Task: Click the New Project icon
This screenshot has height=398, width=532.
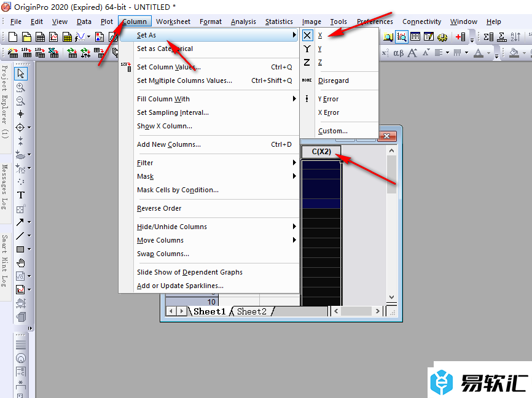Action: 13,37
